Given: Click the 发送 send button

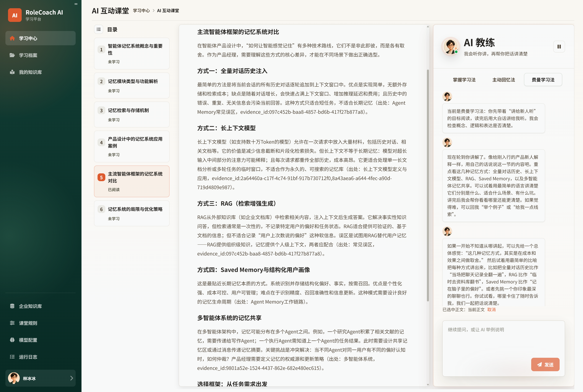Looking at the screenshot, I should [545, 364].
